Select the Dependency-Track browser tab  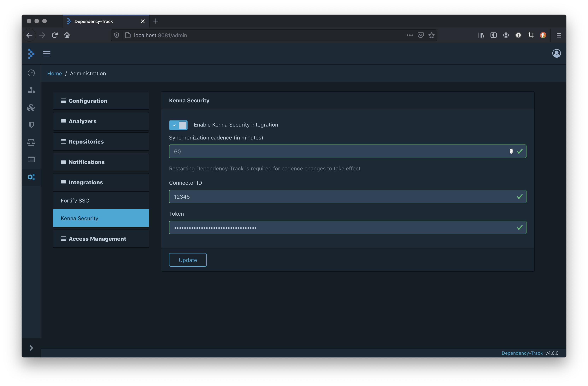click(x=106, y=21)
